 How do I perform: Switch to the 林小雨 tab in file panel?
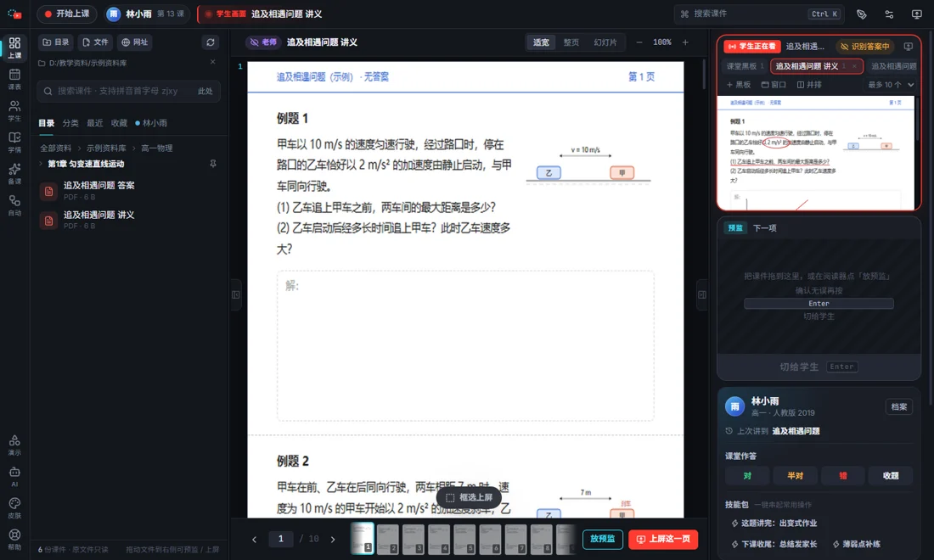click(x=151, y=123)
